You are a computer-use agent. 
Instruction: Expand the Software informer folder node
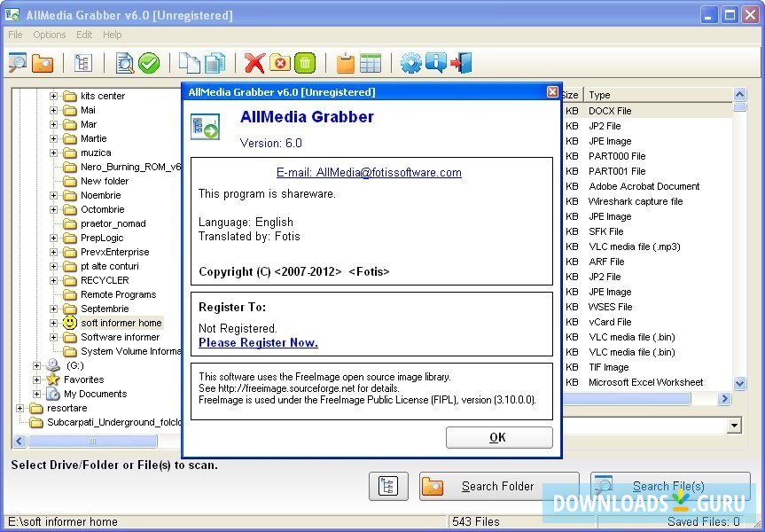point(54,337)
